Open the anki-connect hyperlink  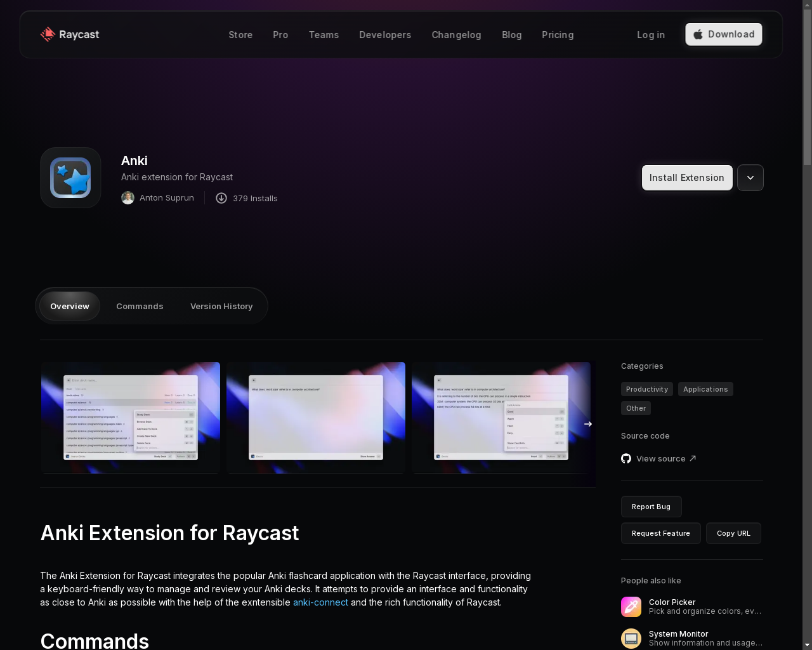[x=320, y=602]
